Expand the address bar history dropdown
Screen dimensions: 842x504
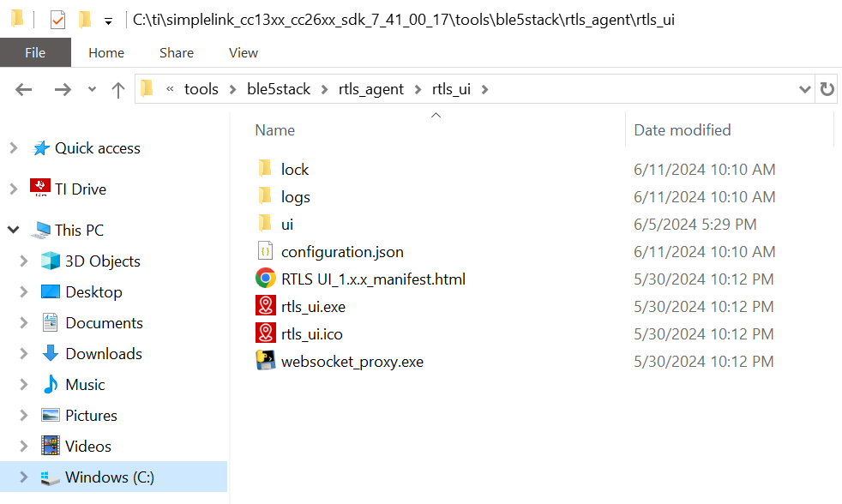(x=804, y=89)
